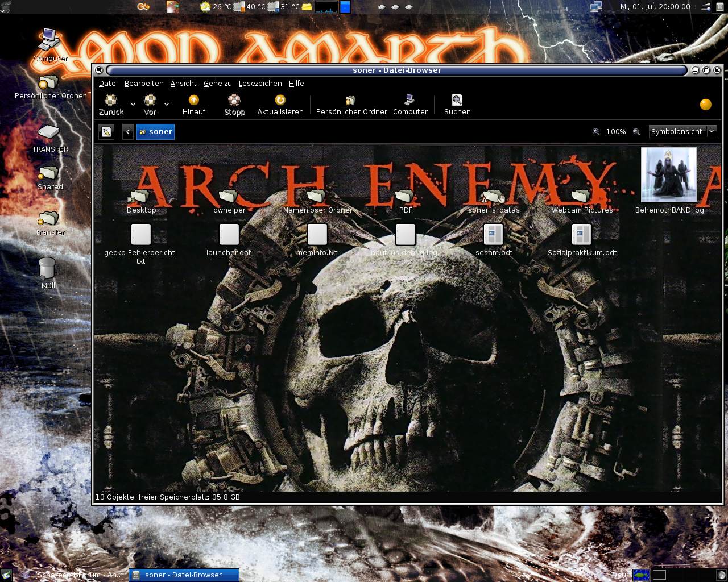This screenshot has height=582, width=728.
Task: Open the Ansicht menu
Action: pyautogui.click(x=184, y=83)
